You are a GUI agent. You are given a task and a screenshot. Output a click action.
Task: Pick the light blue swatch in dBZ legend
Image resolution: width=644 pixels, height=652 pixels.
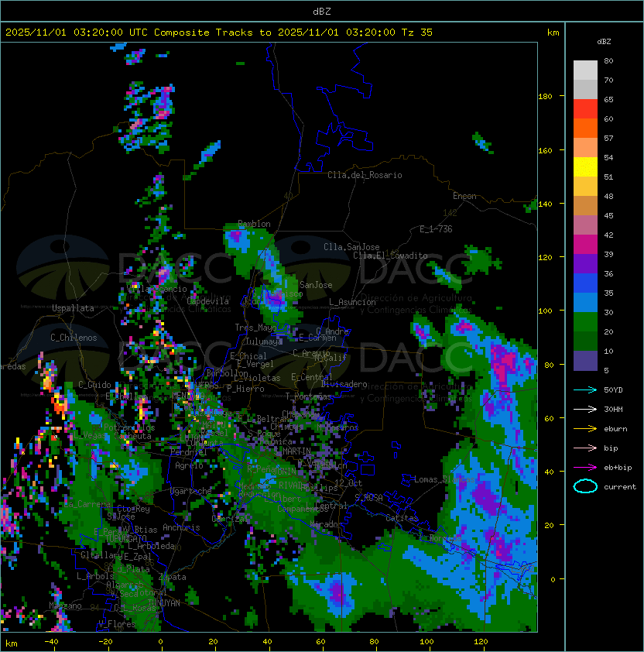click(x=585, y=302)
